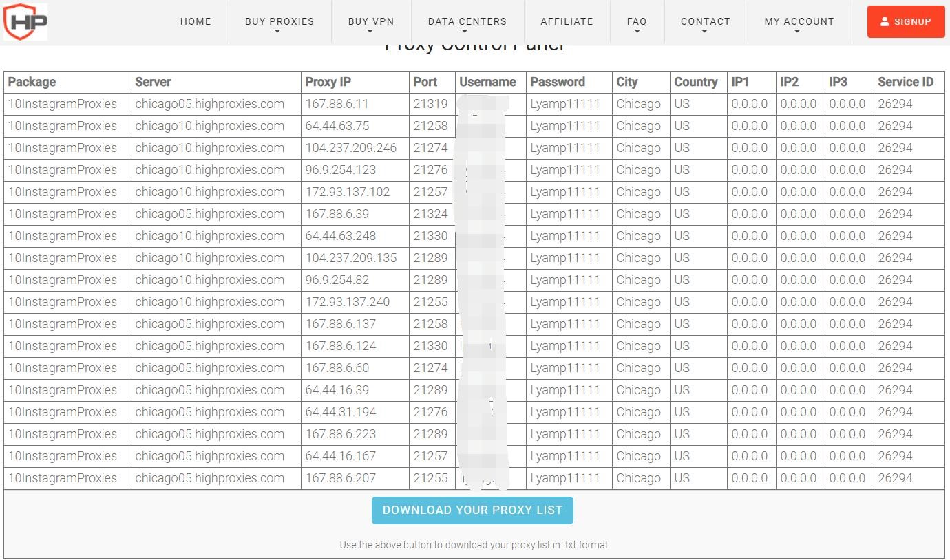Open the BUY VPN menu
The height and width of the screenshot is (560, 950).
[x=371, y=21]
